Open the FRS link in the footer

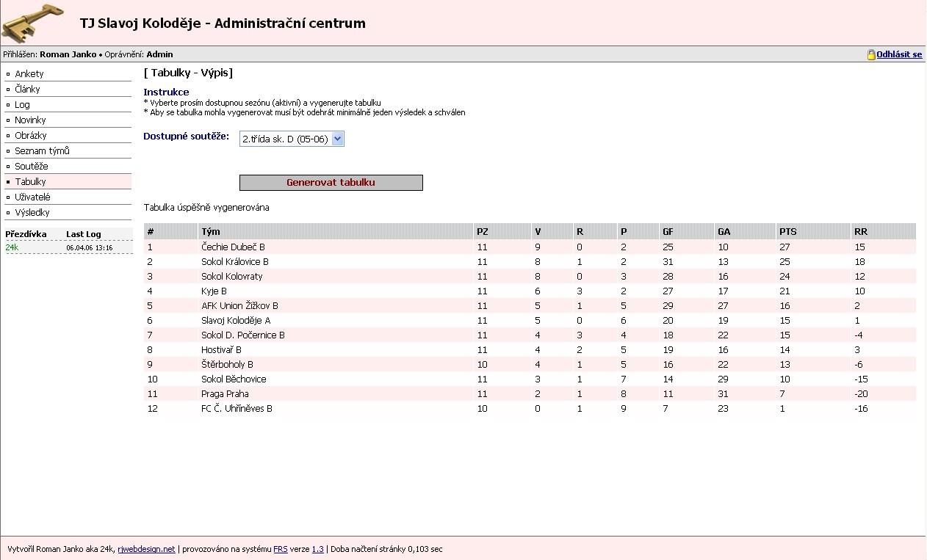pyautogui.click(x=280, y=549)
